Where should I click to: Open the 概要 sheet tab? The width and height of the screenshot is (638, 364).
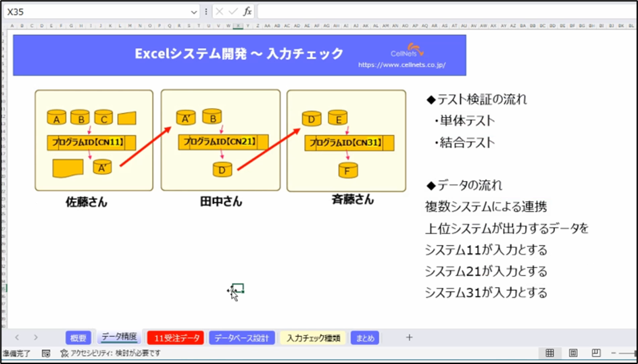coord(78,338)
